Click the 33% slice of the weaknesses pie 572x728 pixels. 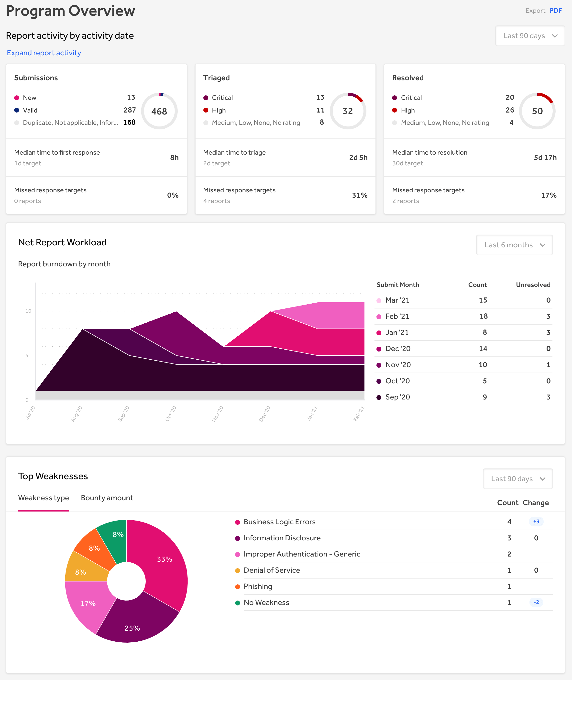[164, 559]
